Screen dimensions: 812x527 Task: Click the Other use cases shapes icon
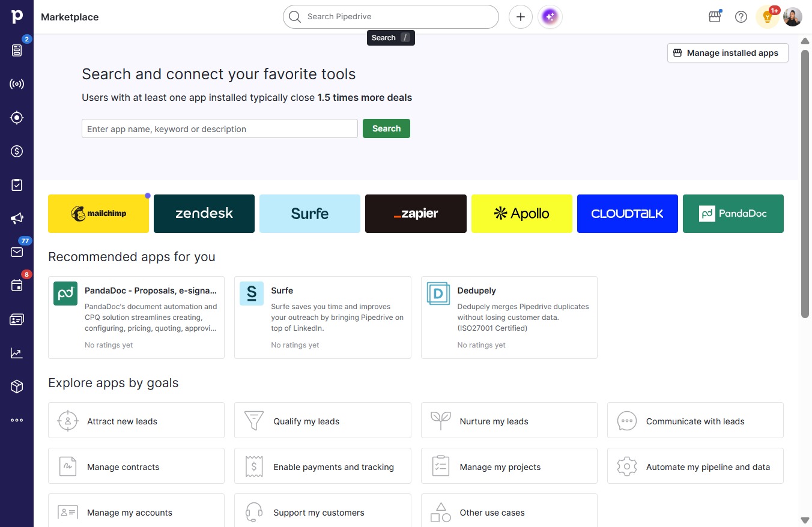[x=441, y=513]
